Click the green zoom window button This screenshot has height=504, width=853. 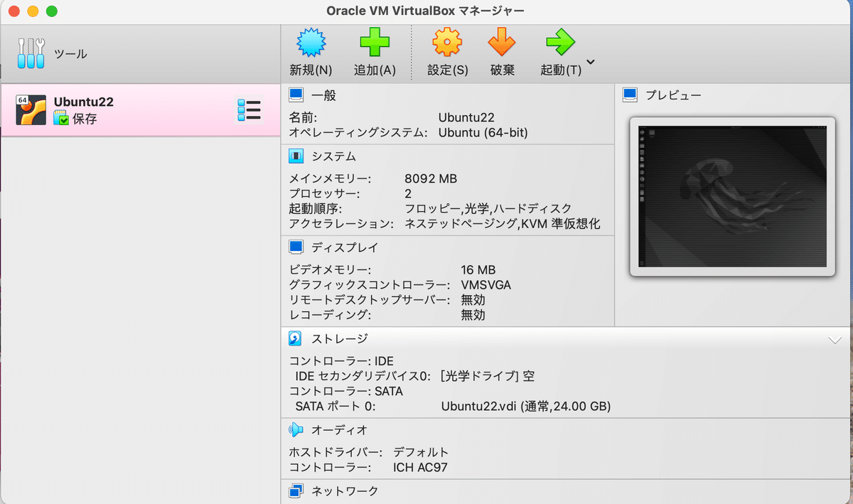coord(51,11)
